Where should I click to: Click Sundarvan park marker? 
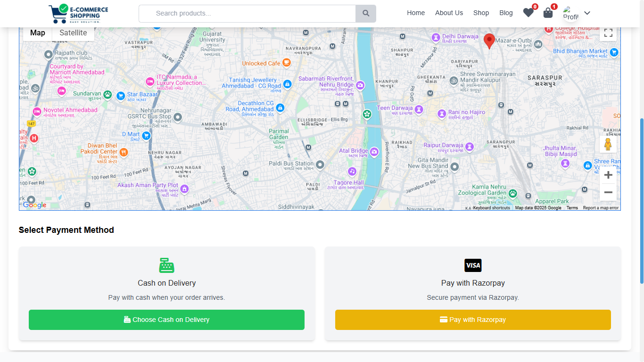[x=107, y=94]
